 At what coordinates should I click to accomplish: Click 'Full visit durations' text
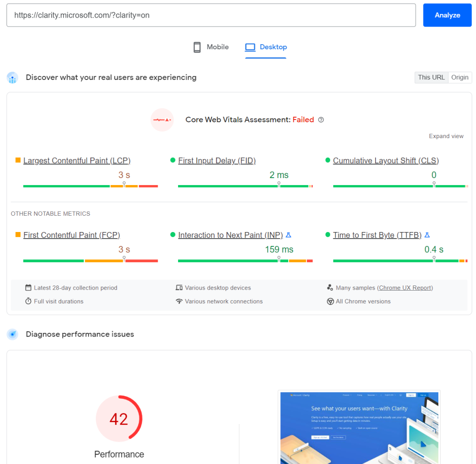(x=59, y=301)
